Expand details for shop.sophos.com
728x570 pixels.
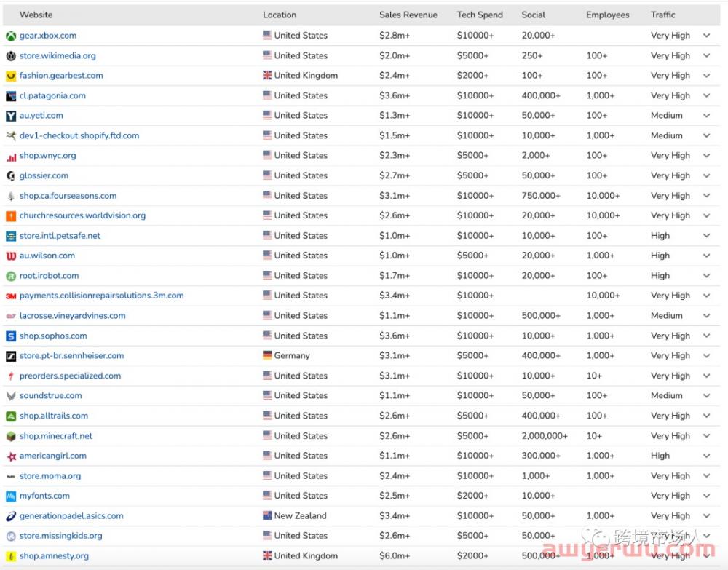(706, 336)
